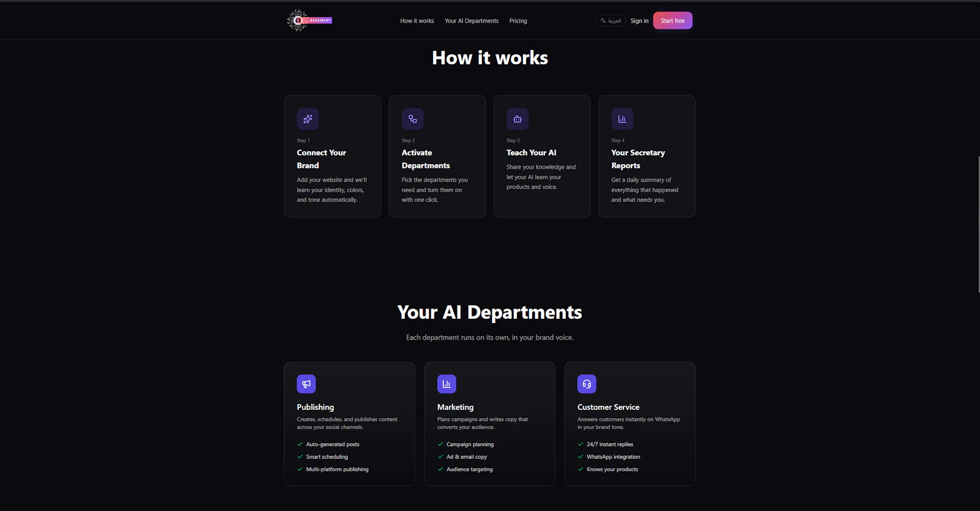
Task: Click the 'Audience targeting' feature text
Action: pos(470,469)
